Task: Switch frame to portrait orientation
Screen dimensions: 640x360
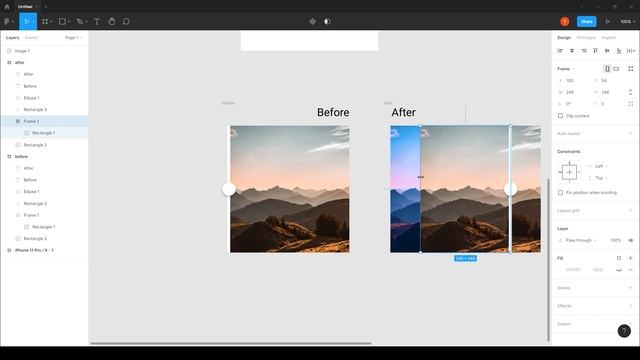Action: click(x=607, y=69)
